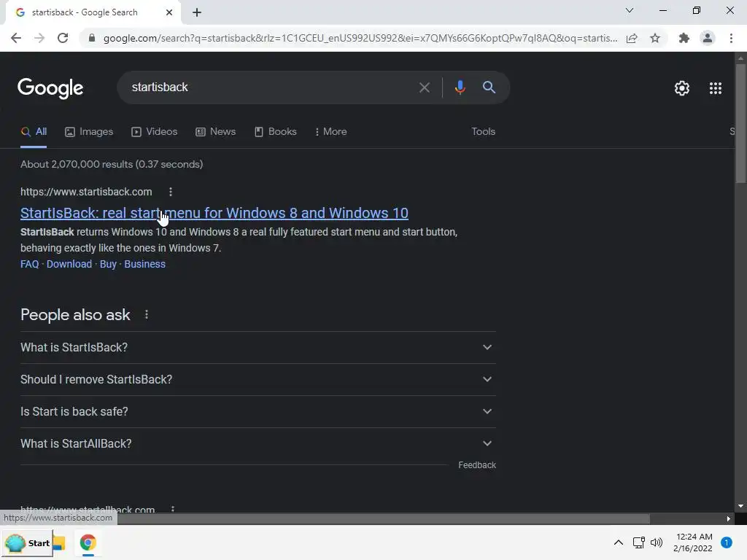This screenshot has height=560, width=747.
Task: Click the Feedback link
Action: click(x=477, y=465)
